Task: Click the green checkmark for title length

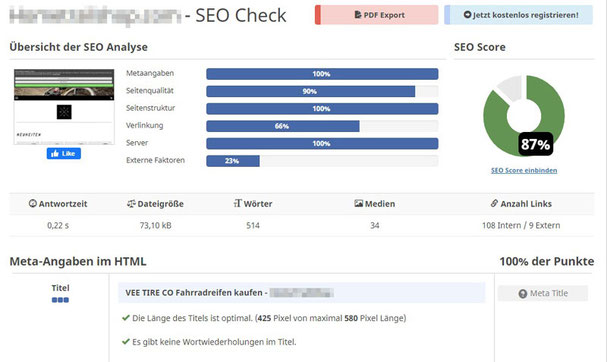Action: (125, 318)
